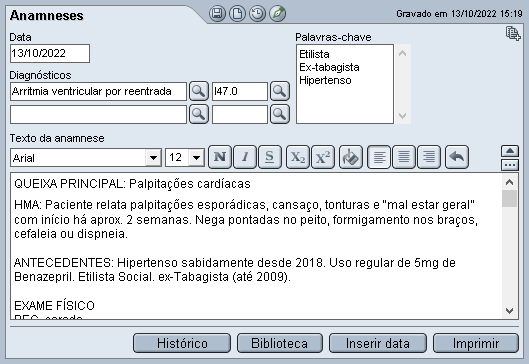Image resolution: width=529 pixels, height=364 pixels.
Task: Open the font size 12 dropdown
Action: (x=196, y=158)
